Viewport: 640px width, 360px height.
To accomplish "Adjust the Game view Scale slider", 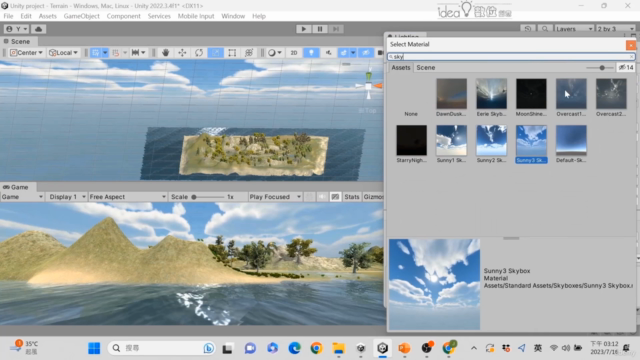I will click(x=209, y=197).
